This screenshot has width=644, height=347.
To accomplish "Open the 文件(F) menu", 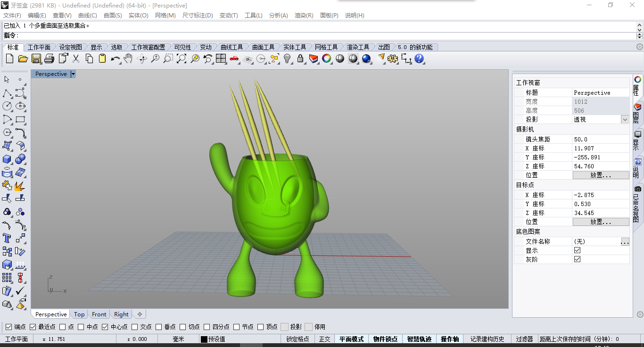I will coord(12,16).
